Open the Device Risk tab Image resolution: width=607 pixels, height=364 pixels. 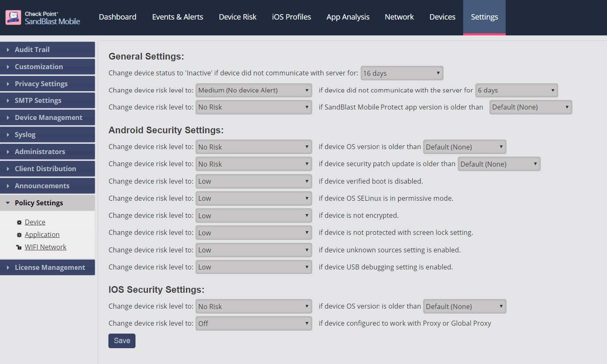pyautogui.click(x=238, y=17)
